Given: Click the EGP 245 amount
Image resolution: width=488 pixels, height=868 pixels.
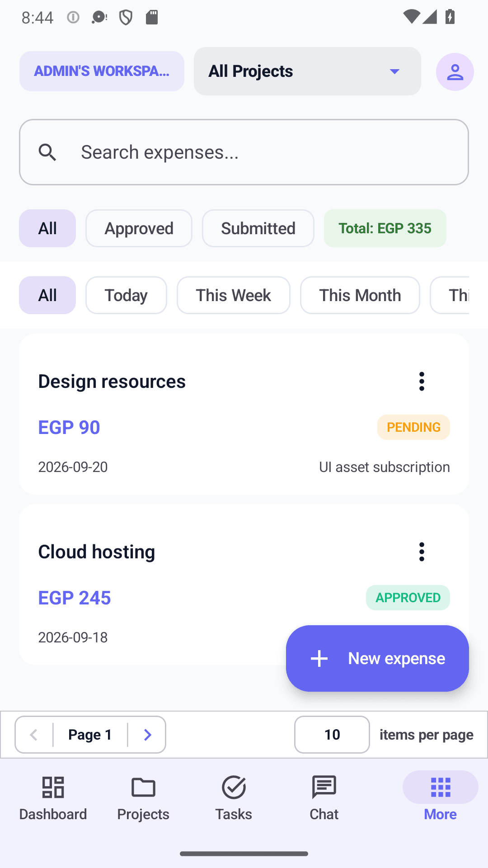Looking at the screenshot, I should coord(75,598).
